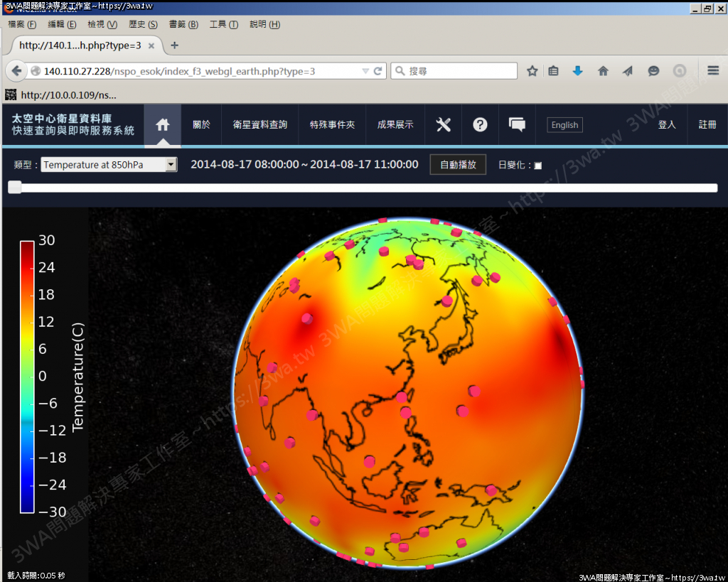Toggle the 日變化 checkbox
This screenshot has width=728, height=582.
(537, 166)
